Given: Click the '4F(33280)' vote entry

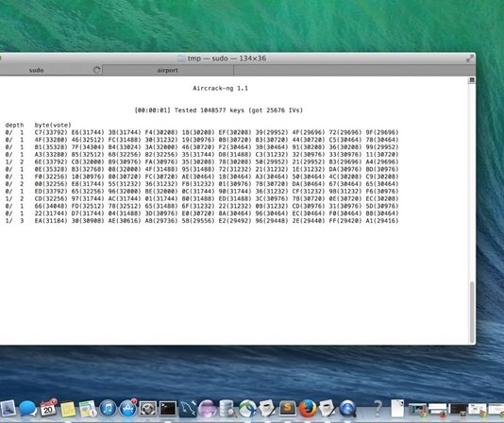Looking at the screenshot, I should [51, 140].
